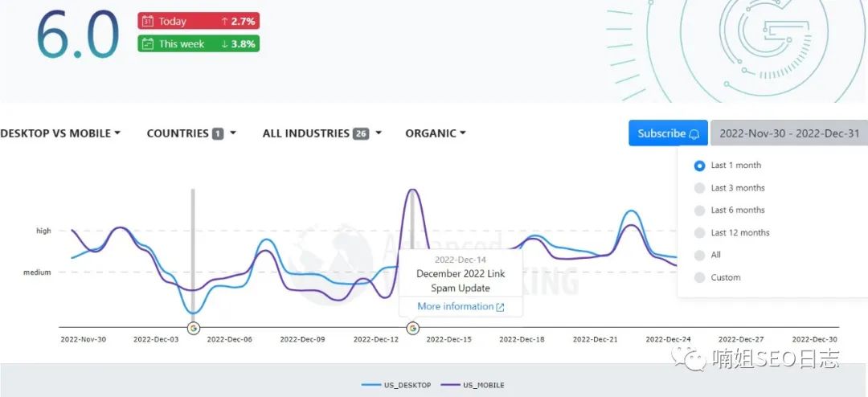Click the green This week 3.8% badge

point(199,43)
